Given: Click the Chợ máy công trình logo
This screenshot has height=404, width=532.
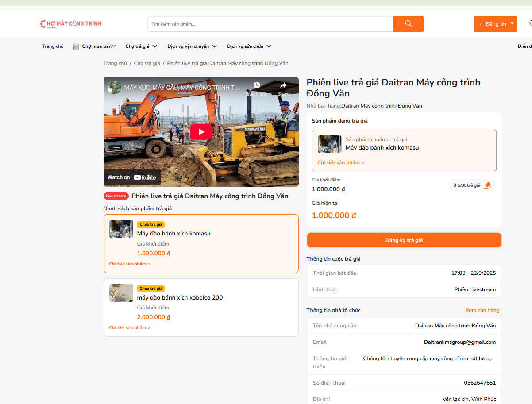Looking at the screenshot, I should (71, 24).
